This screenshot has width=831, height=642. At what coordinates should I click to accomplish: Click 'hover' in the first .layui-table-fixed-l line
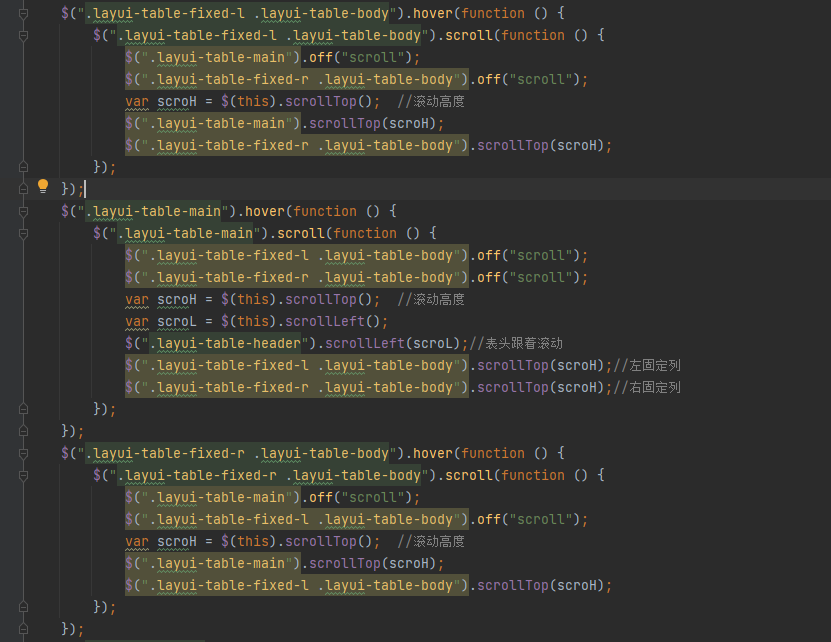pos(432,14)
